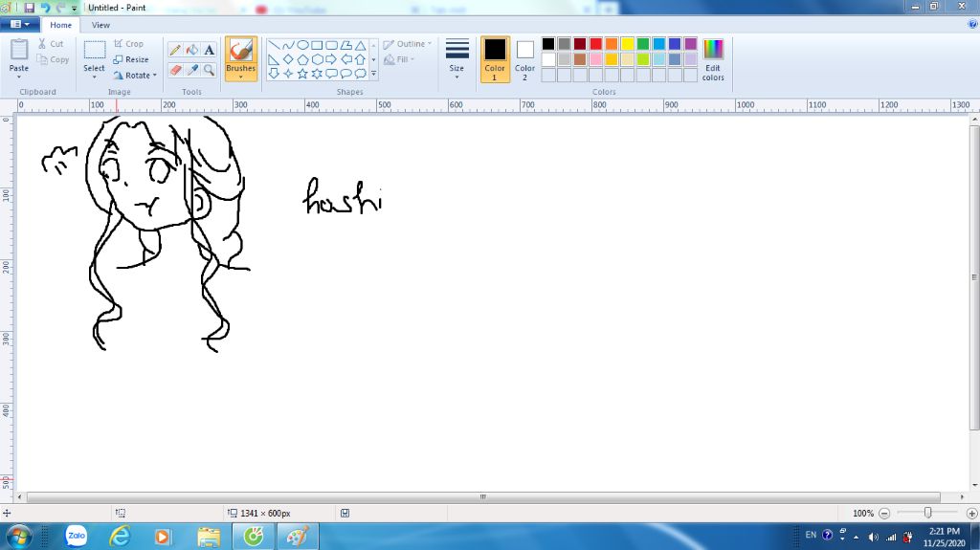Click the Undo arrow icon

click(x=44, y=8)
